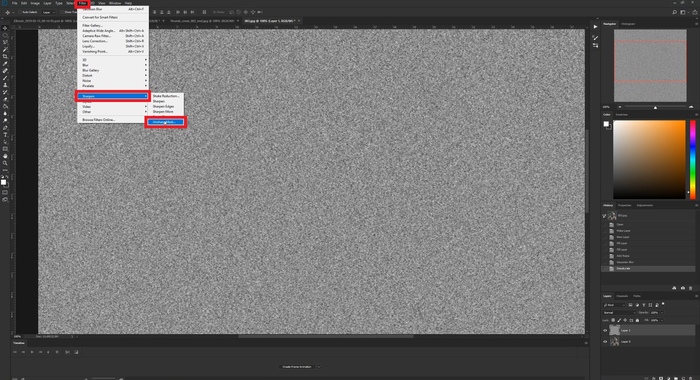700x380 pixels.
Task: Select the Zoom tool
Action: click(5, 163)
